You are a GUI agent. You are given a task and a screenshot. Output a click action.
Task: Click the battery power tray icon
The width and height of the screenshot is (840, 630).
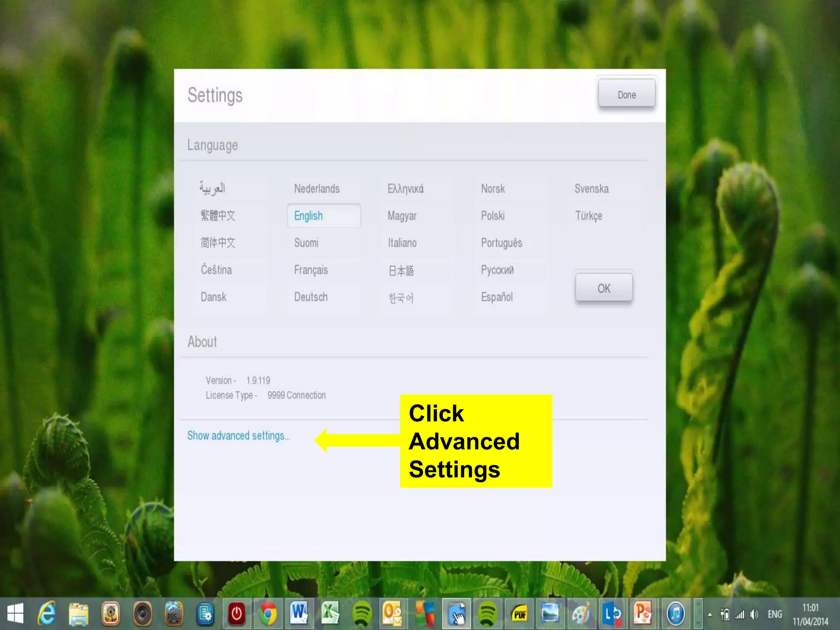(x=725, y=614)
